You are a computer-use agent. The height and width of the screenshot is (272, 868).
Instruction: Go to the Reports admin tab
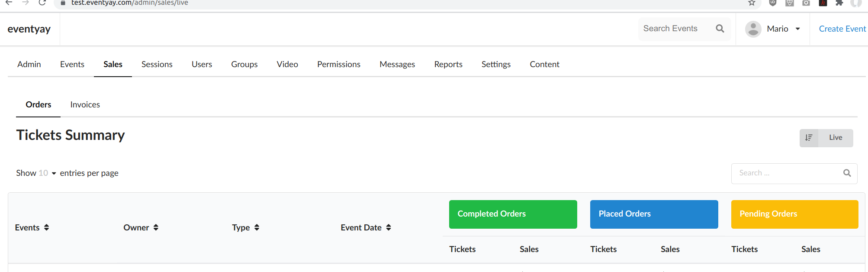click(448, 65)
